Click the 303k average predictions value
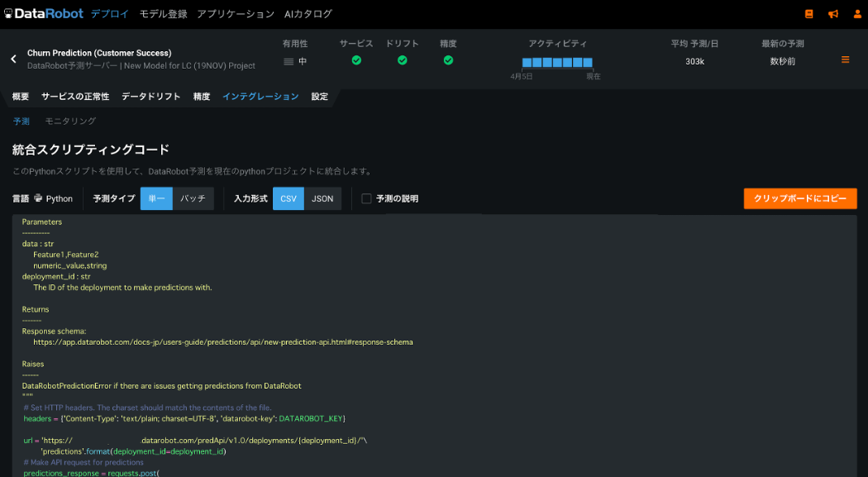The image size is (868, 477). [x=694, y=61]
